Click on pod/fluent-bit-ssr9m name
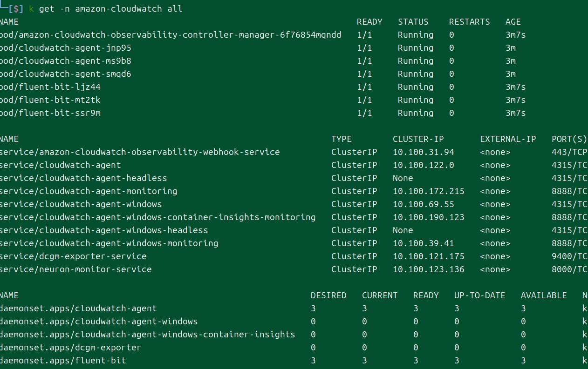Image resolution: width=588 pixels, height=369 pixels. pos(50,113)
